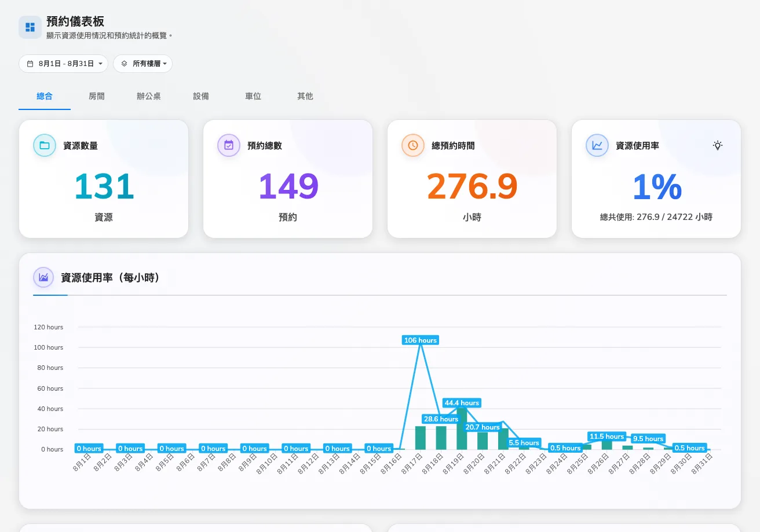Click the line-chart icon on 資源使用率 card
Viewport: 760px width, 532px height.
pyautogui.click(x=597, y=145)
